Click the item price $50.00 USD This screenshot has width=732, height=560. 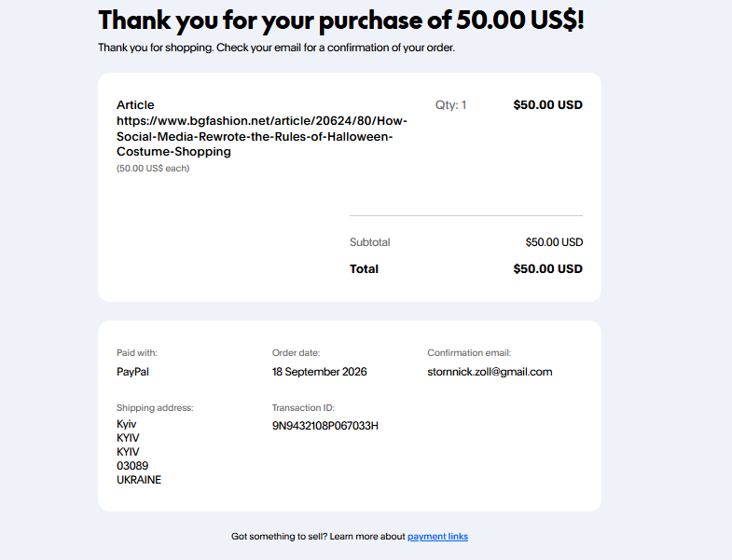coord(547,105)
